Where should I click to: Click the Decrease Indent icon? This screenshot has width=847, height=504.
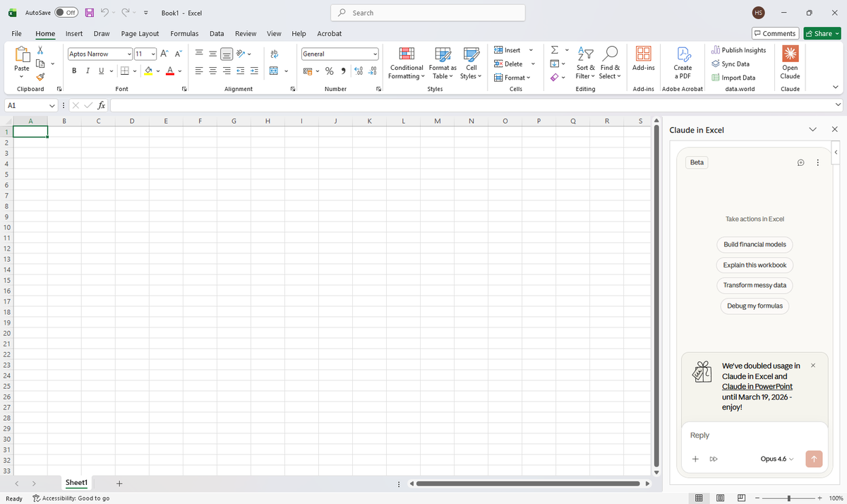[x=241, y=71]
